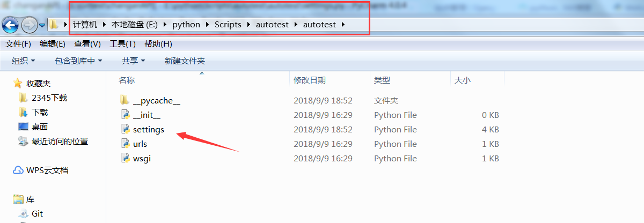Expand the 组织 dropdown menu
Image resolution: width=644 pixels, height=223 pixels.
pos(24,61)
